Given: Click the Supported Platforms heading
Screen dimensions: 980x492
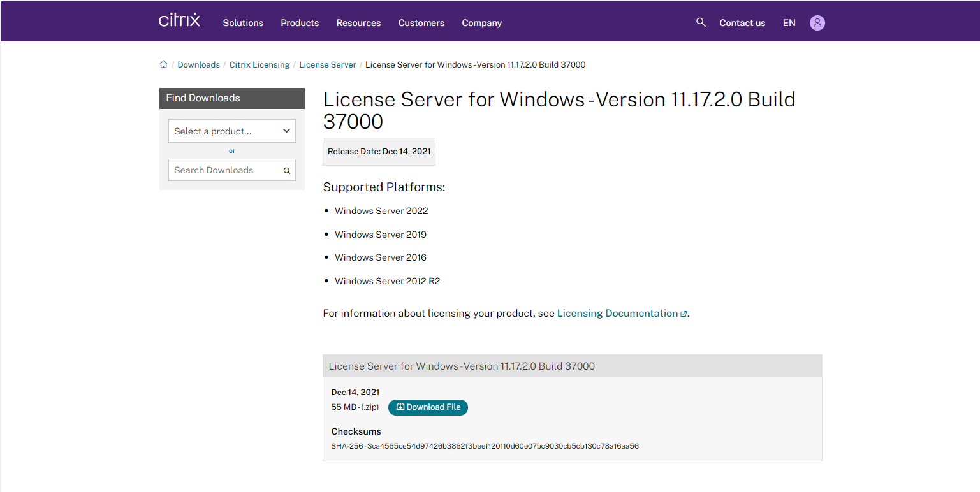Looking at the screenshot, I should (x=384, y=187).
